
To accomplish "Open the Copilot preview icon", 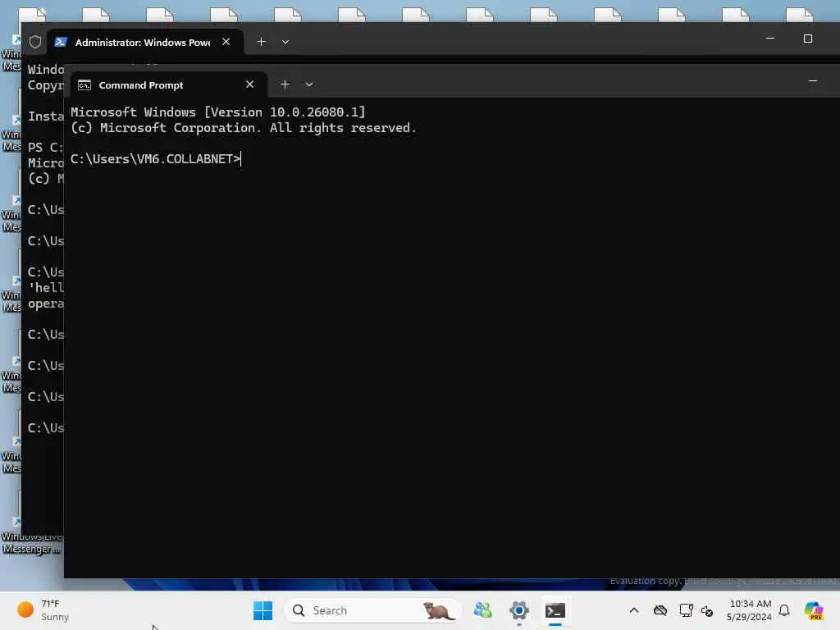I will pos(814,610).
